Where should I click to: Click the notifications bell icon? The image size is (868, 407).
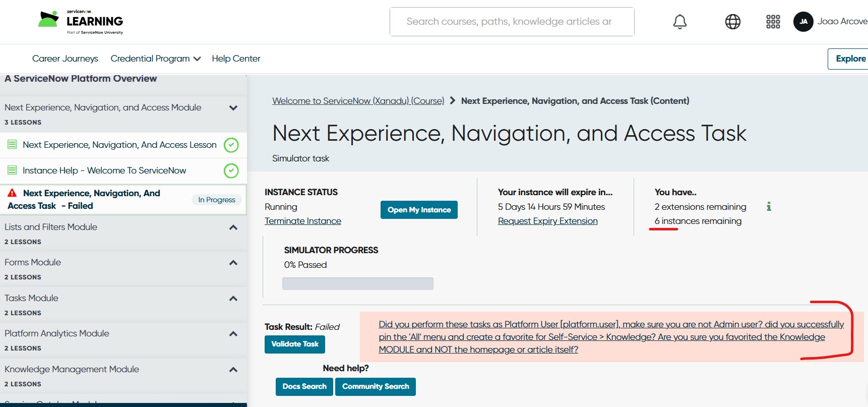pyautogui.click(x=679, y=22)
